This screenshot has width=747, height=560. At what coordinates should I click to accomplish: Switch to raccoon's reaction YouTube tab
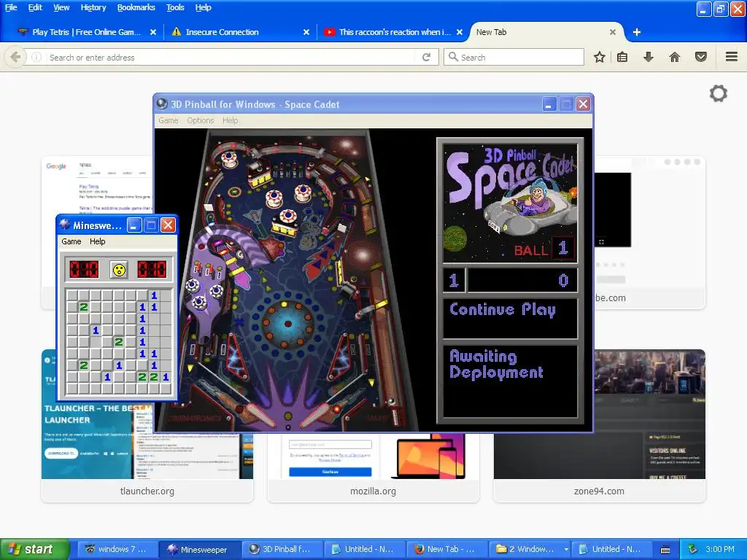click(393, 32)
